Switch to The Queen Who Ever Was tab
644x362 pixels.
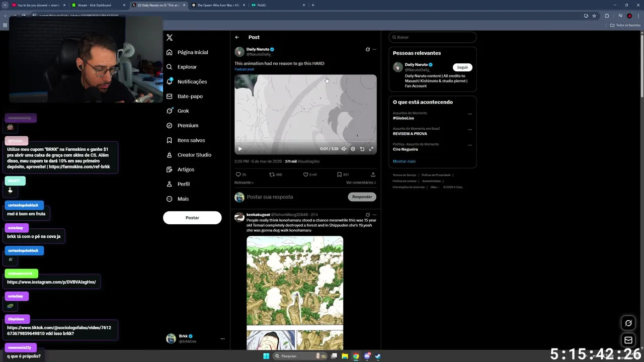218,5
